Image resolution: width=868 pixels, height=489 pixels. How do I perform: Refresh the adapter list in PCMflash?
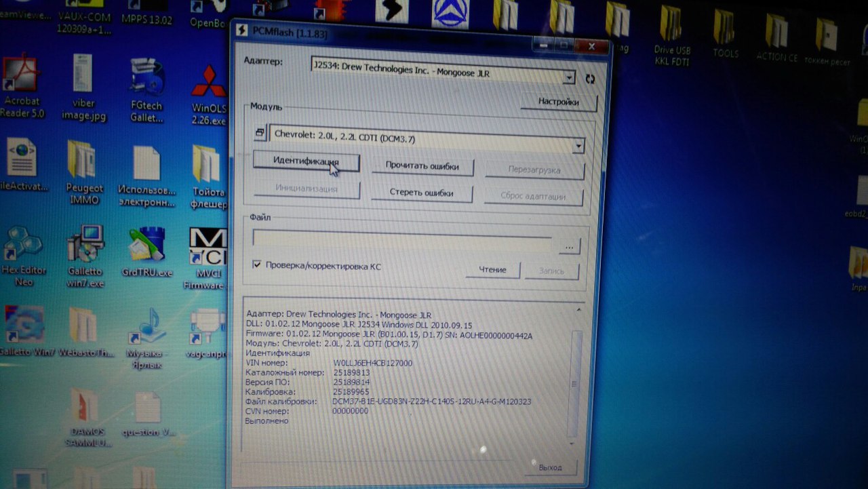[x=590, y=79]
